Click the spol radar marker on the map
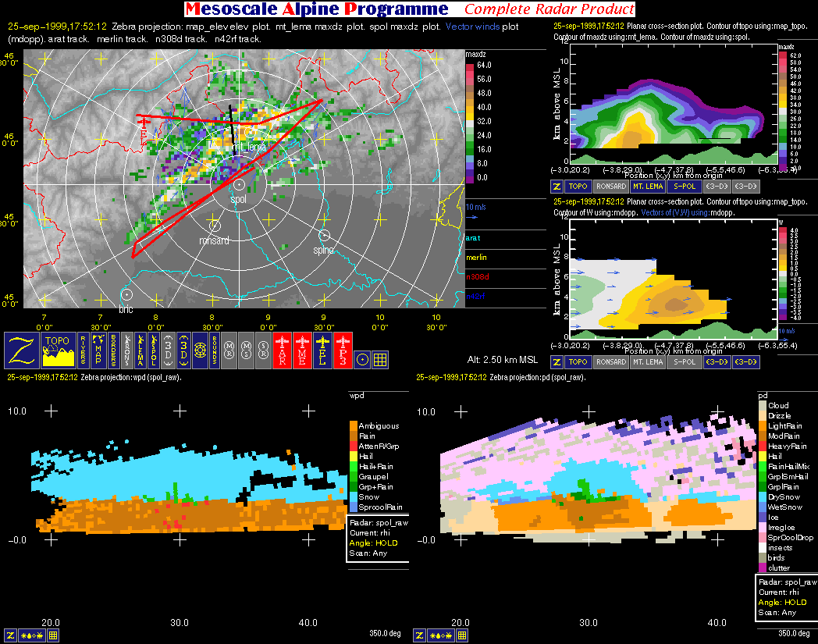 point(238,184)
